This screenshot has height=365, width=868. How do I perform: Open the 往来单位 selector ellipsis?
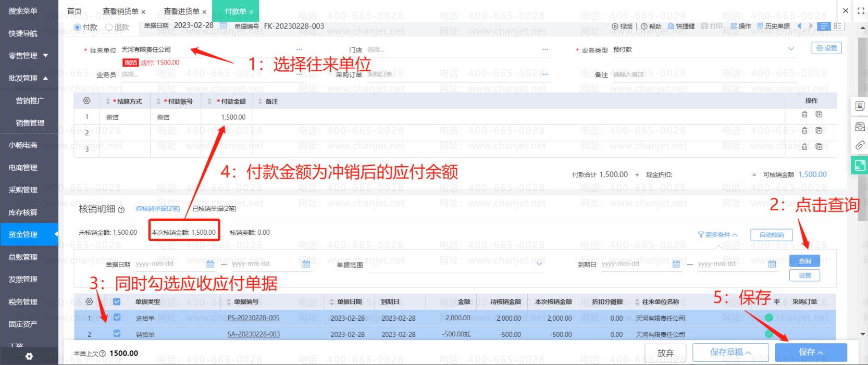tap(299, 49)
